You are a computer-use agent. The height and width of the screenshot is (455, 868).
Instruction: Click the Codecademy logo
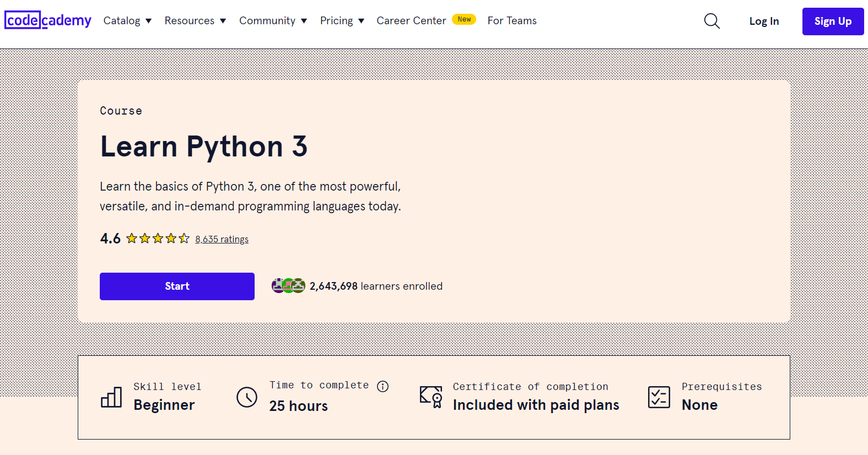point(48,20)
